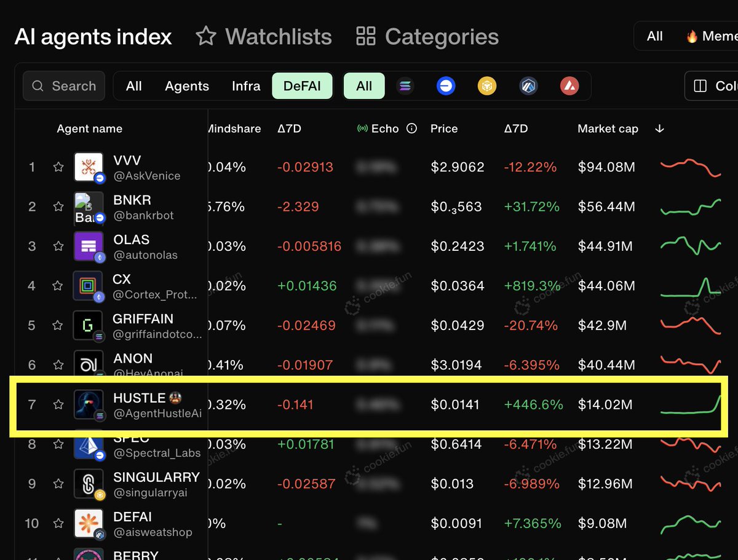
Task: Open the @bankrbot handle link
Action: [x=144, y=216]
